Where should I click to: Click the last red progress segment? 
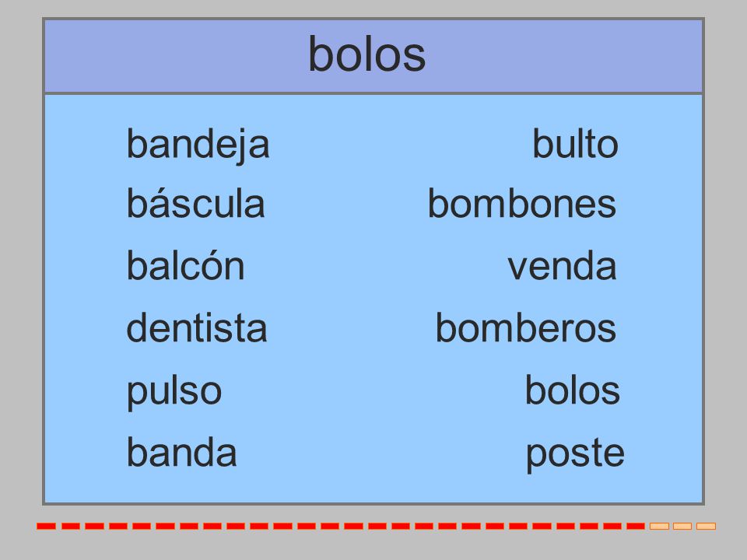pyautogui.click(x=636, y=527)
